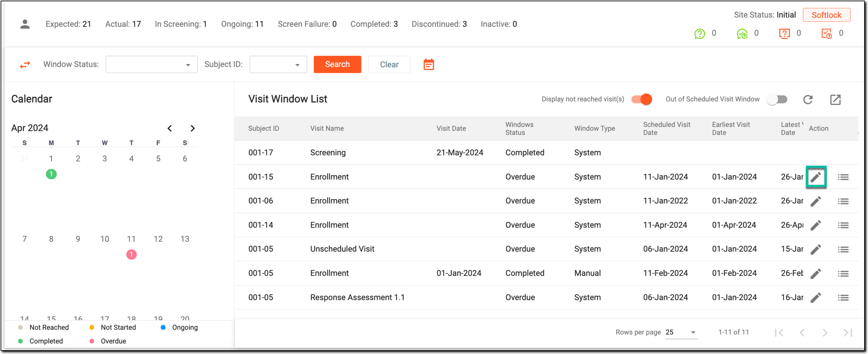Screen dimensions: 868x354
Task: Click the Apr 2024 month label
Action: tap(30, 128)
